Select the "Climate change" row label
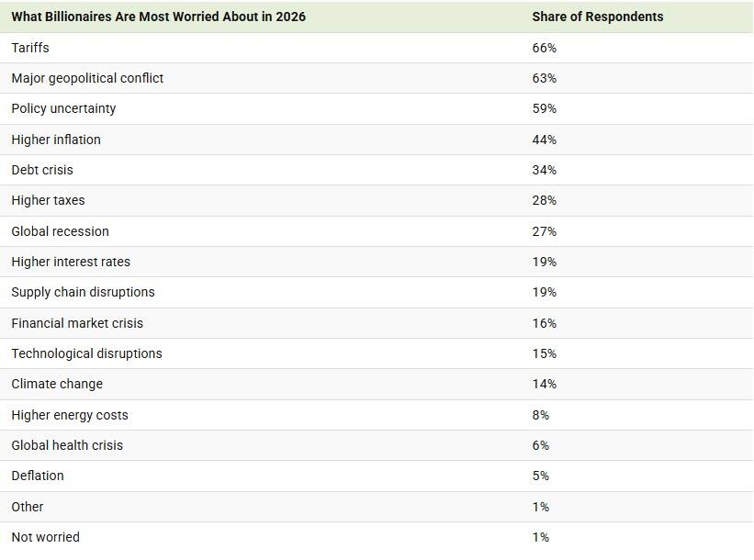 [x=57, y=384]
